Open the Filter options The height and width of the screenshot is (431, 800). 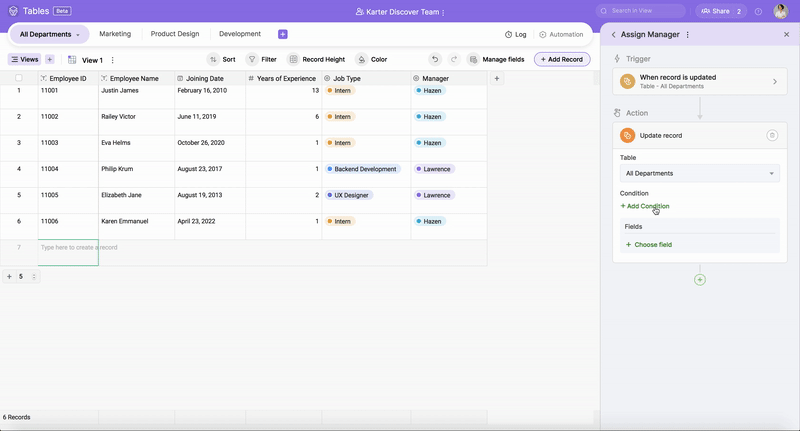point(262,60)
